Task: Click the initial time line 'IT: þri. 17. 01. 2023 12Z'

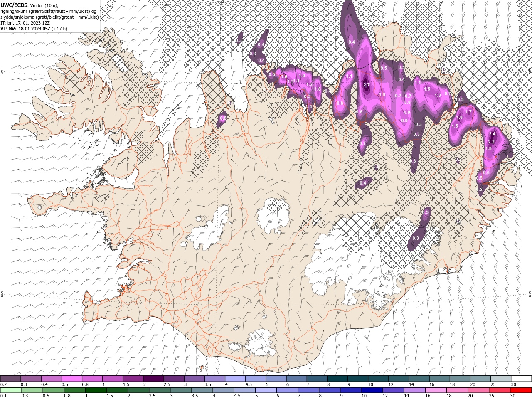Action: point(24,23)
